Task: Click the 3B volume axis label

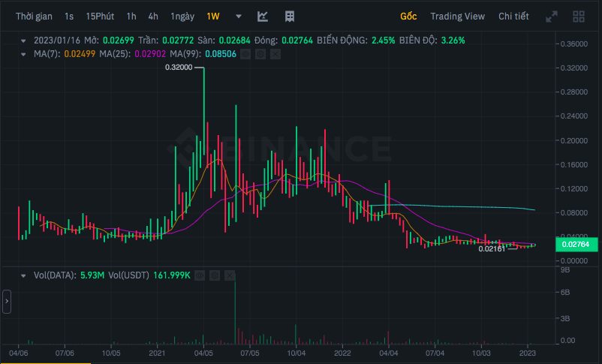Action: point(565,319)
